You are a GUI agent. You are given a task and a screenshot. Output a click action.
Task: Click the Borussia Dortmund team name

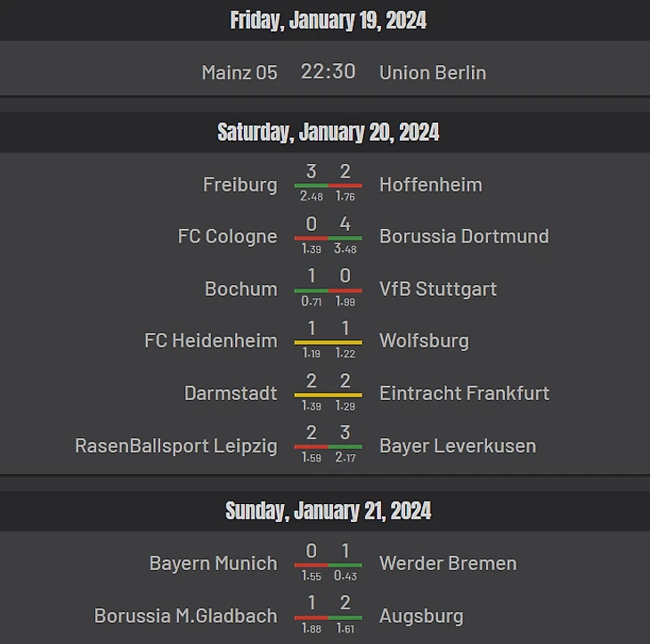(464, 236)
